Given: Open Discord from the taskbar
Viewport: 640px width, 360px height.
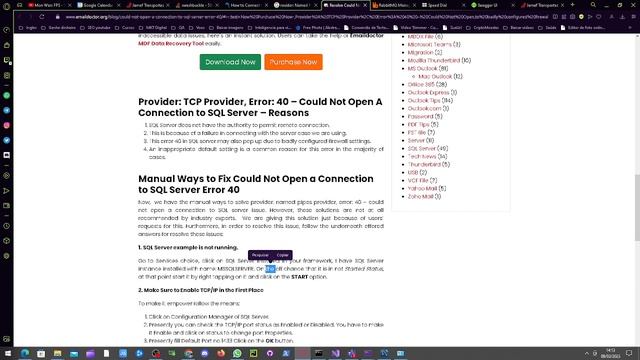Looking at the screenshot, I should [204, 353].
